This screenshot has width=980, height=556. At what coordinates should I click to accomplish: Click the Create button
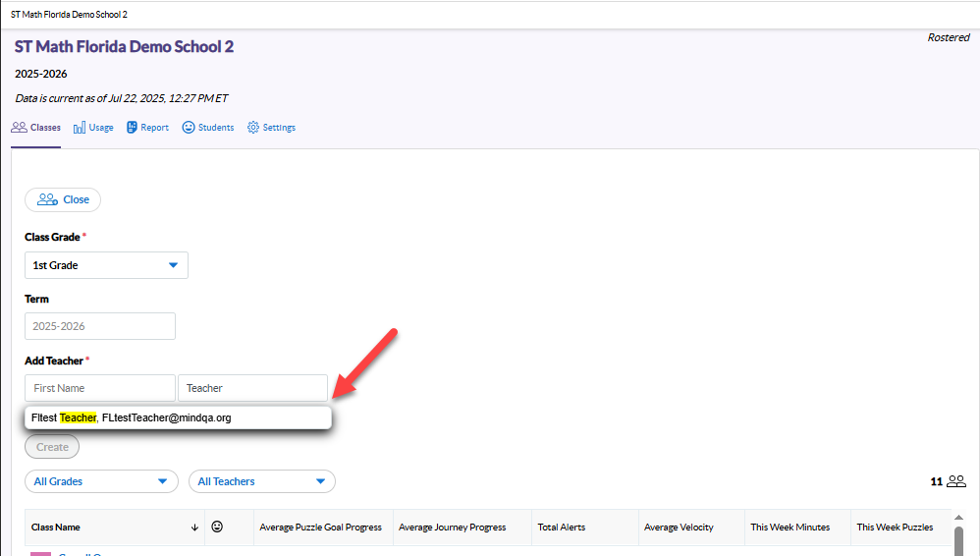tap(52, 447)
